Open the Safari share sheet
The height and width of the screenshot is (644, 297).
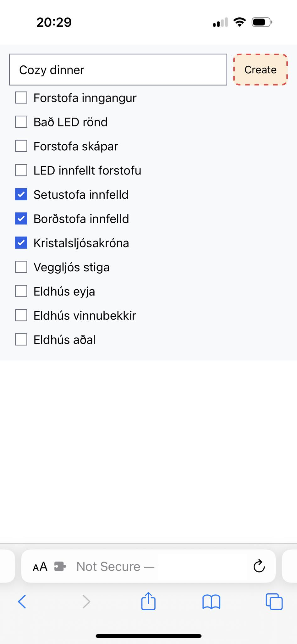pos(148,601)
